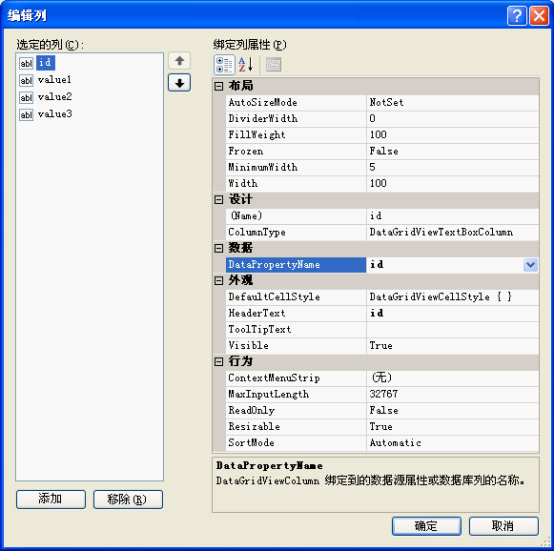Edit the DividerWidth value 0
The image size is (554, 551).
point(452,119)
